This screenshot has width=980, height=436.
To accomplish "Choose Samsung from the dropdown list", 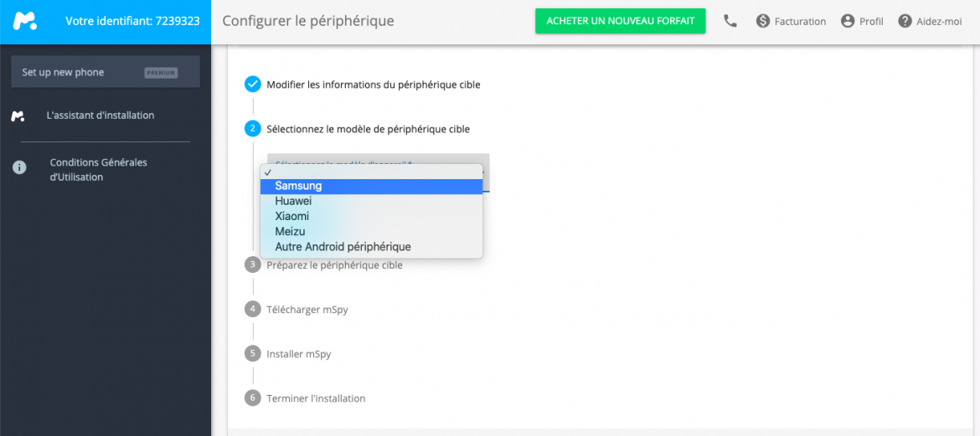I will pyautogui.click(x=372, y=186).
